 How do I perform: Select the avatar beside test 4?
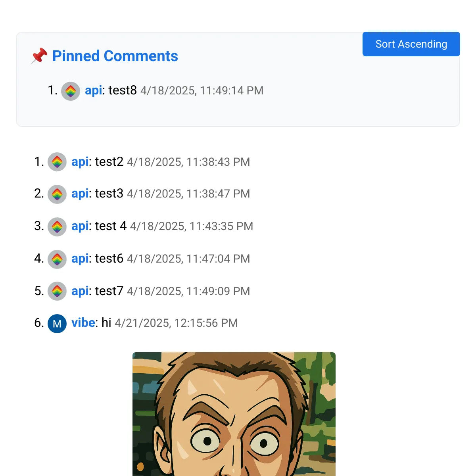coord(57,227)
